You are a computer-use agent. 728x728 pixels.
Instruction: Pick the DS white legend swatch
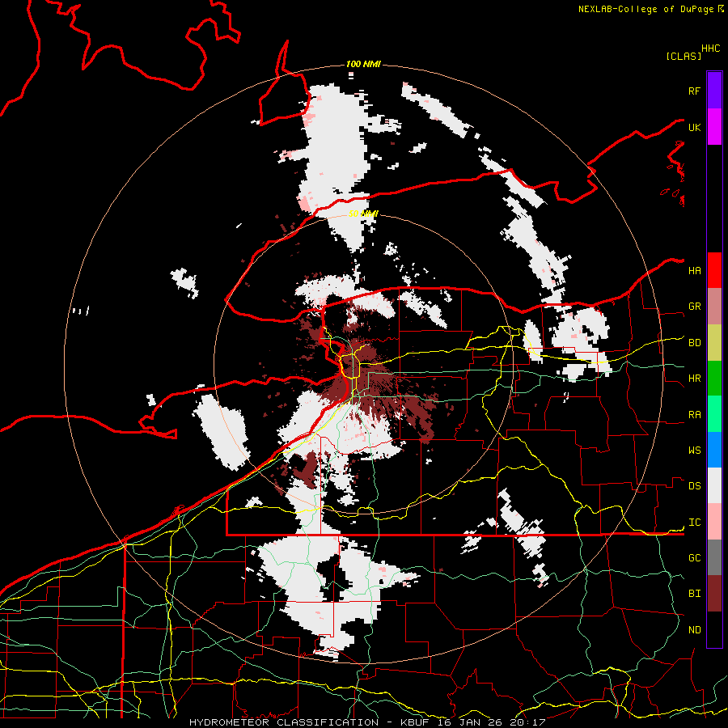point(714,485)
